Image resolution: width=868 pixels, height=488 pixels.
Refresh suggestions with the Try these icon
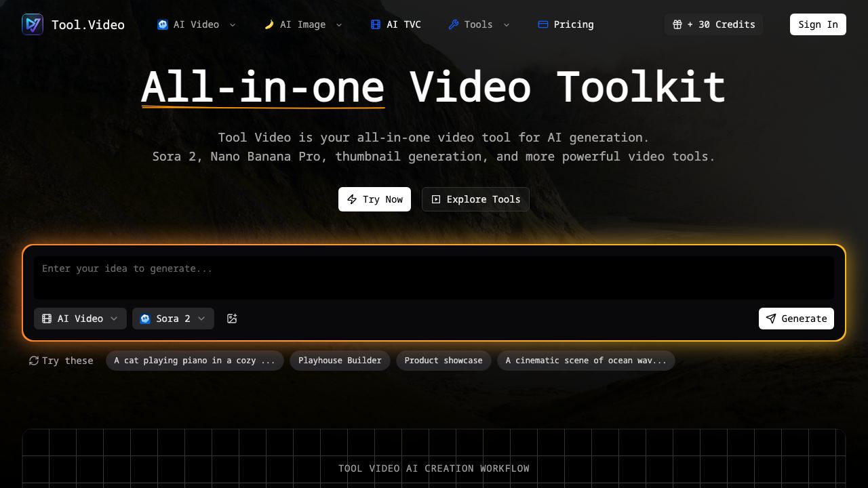[x=34, y=361]
